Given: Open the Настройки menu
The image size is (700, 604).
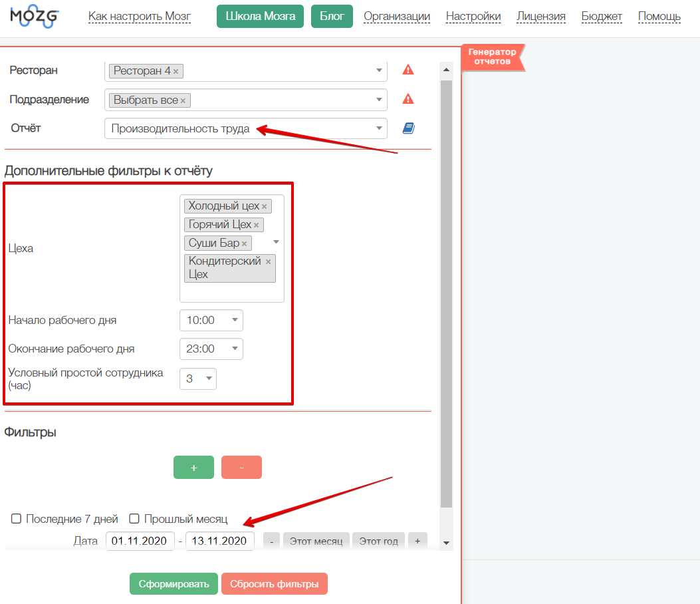Looking at the screenshot, I should [473, 16].
